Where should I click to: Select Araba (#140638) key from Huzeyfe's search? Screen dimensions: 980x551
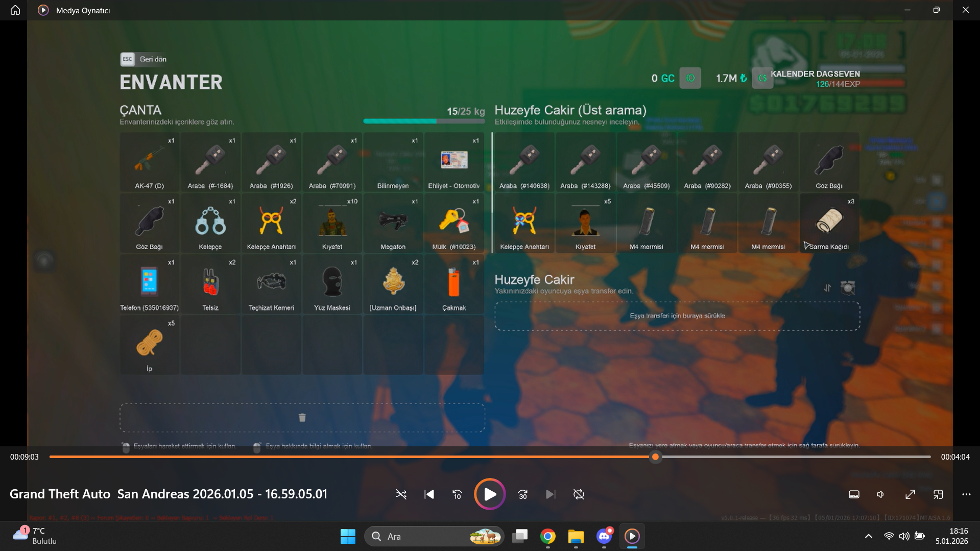(x=524, y=162)
